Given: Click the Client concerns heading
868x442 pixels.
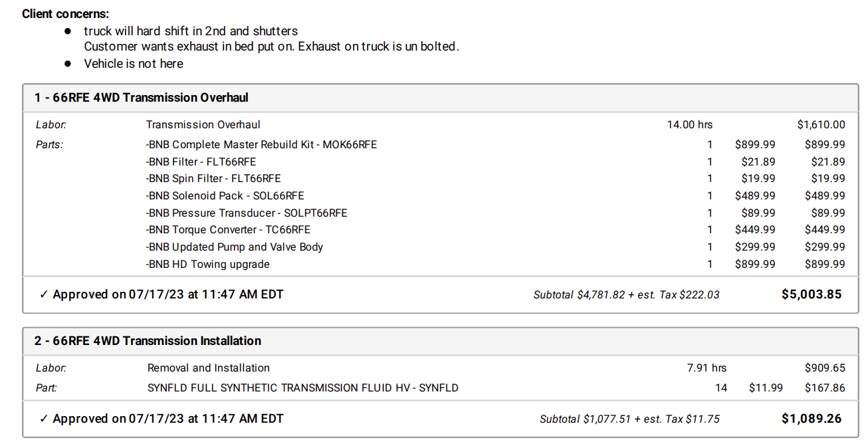Looking at the screenshot, I should click(x=66, y=13).
